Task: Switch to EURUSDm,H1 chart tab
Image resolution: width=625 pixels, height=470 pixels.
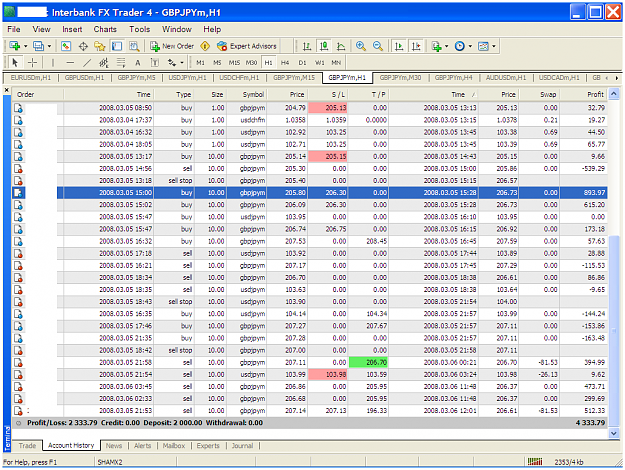Action: pos(31,78)
